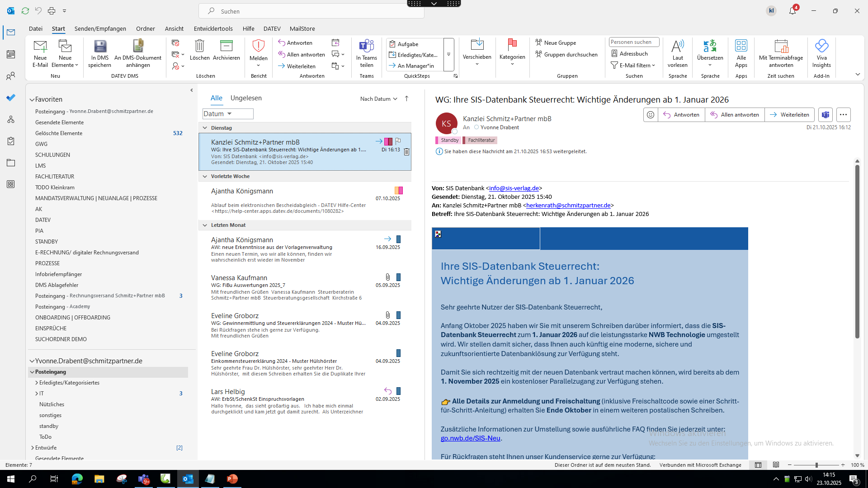868x488 pixels.
Task: Click Allen antworten in the reading pane
Action: coord(735,115)
